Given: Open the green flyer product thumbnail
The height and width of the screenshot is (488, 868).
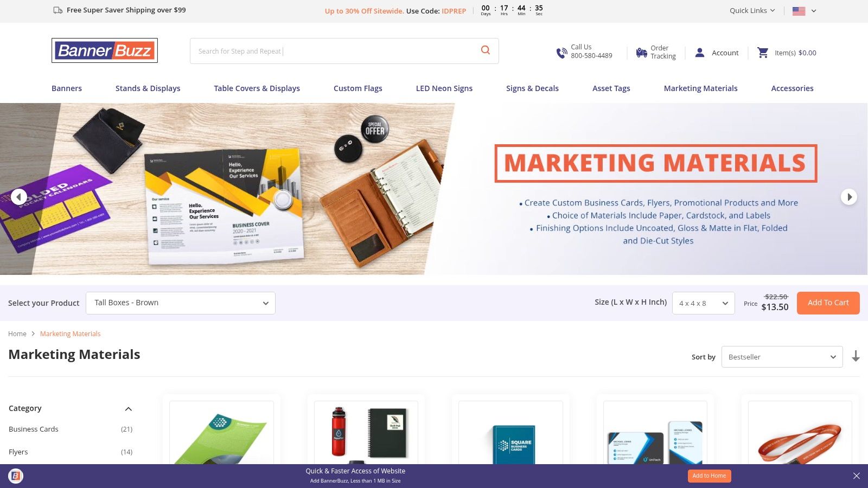Looking at the screenshot, I should coord(221,433).
